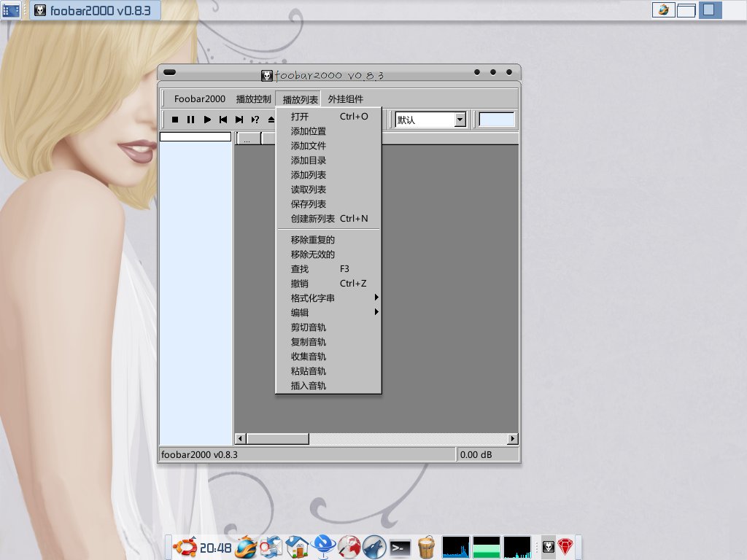
Task: Click the horizontal scrollbar thumb
Action: pyautogui.click(x=278, y=438)
